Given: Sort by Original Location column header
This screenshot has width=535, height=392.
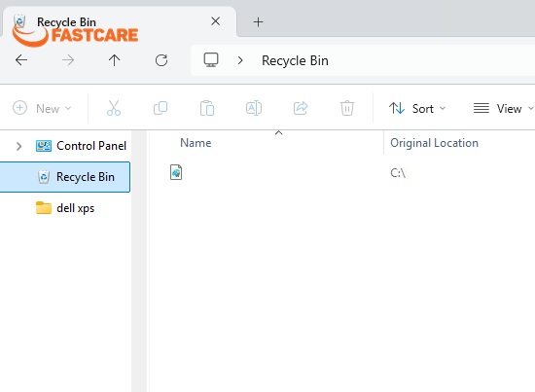Looking at the screenshot, I should pyautogui.click(x=434, y=143).
